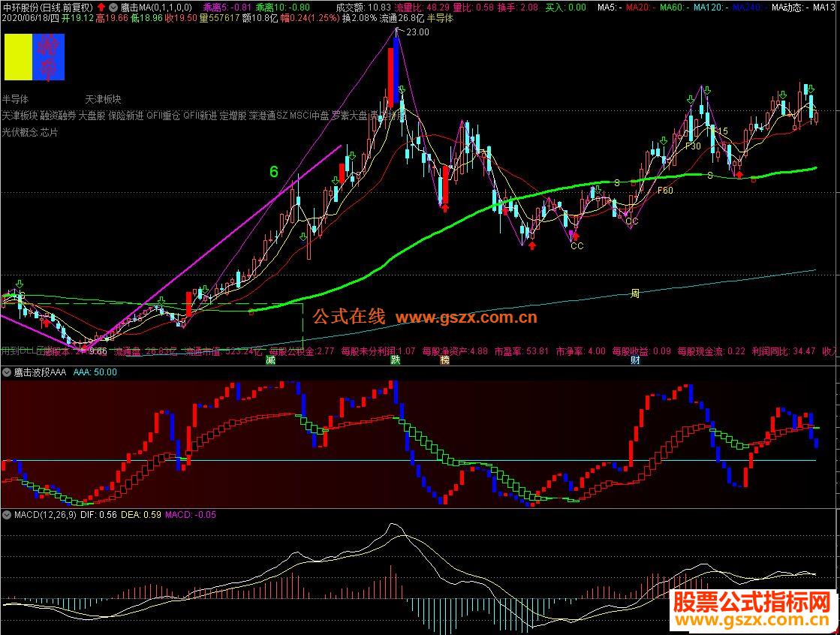Click the F60 marker on the chart
This screenshot has height=635, width=840.
[665, 190]
